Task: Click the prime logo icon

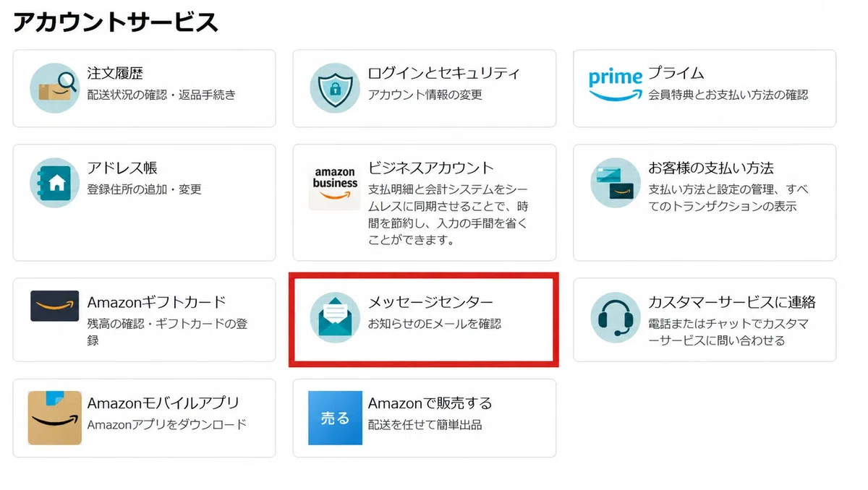Action: [615, 85]
